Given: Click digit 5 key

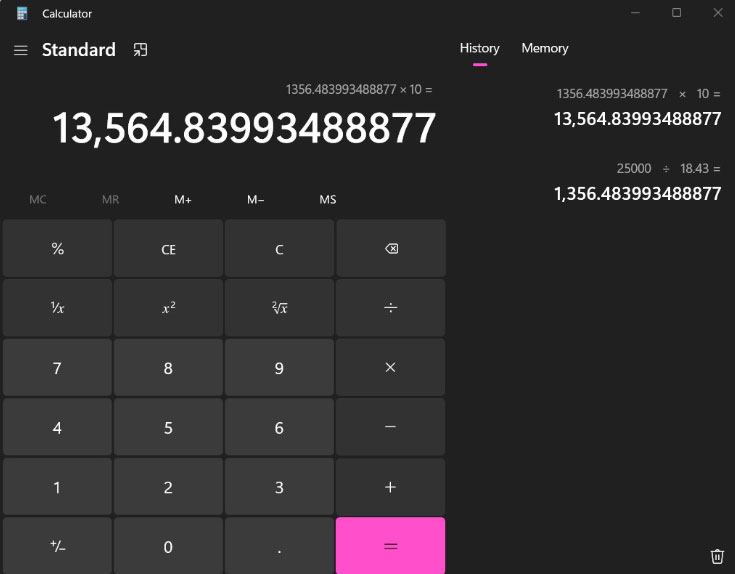Looking at the screenshot, I should point(168,427).
